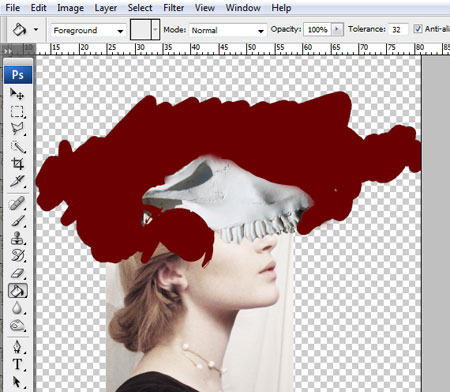Select the Magic Wand tool

click(17, 146)
